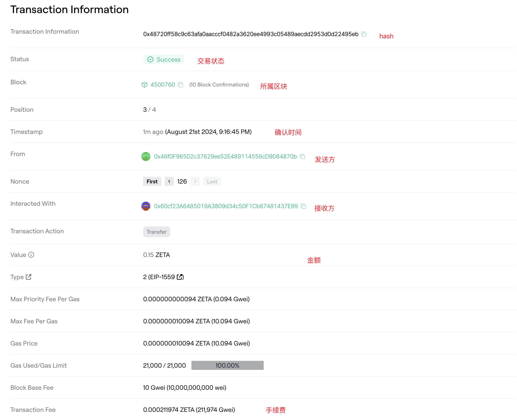
Task: Open the EIP-1559 external link icon
Action: (180, 277)
